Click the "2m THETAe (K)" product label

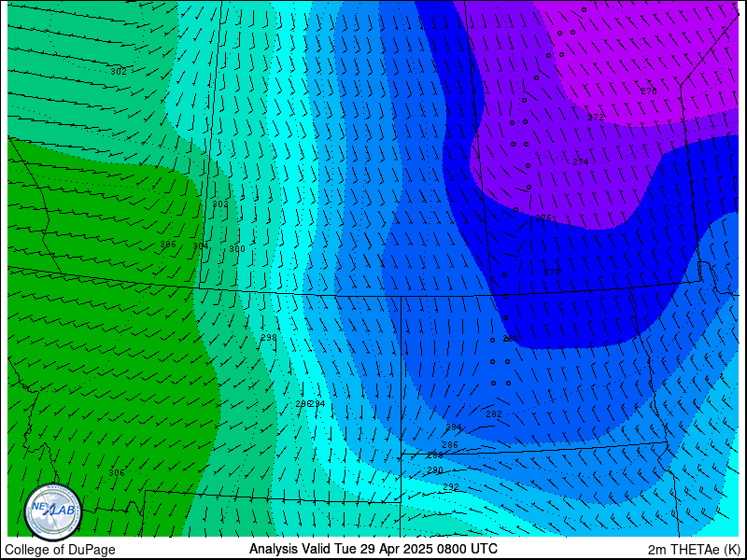click(694, 549)
